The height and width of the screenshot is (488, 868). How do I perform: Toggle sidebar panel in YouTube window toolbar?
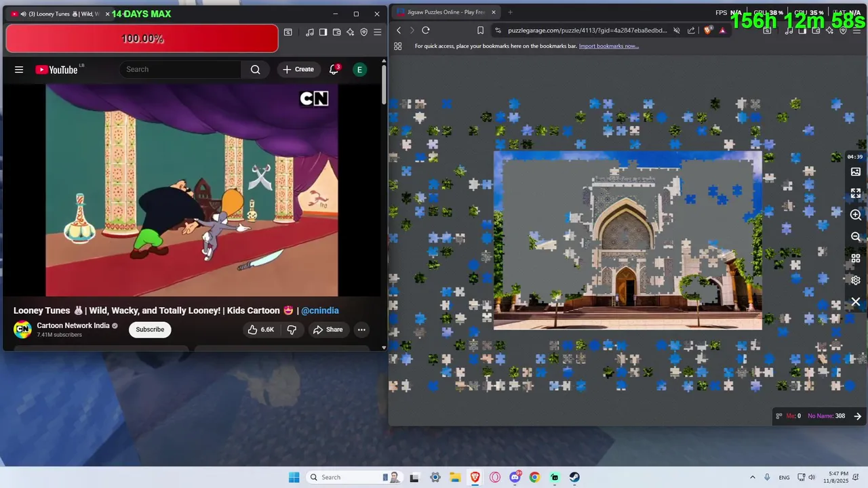click(323, 32)
